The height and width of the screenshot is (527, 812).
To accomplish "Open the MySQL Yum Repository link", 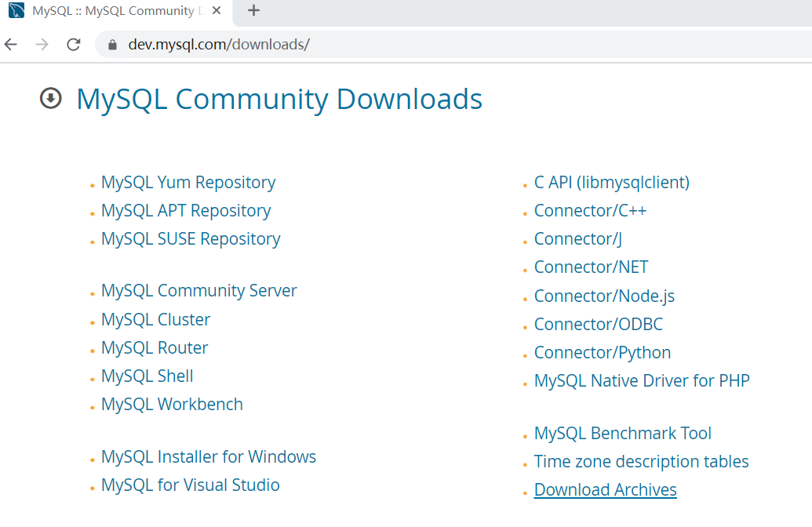I will coord(188,181).
